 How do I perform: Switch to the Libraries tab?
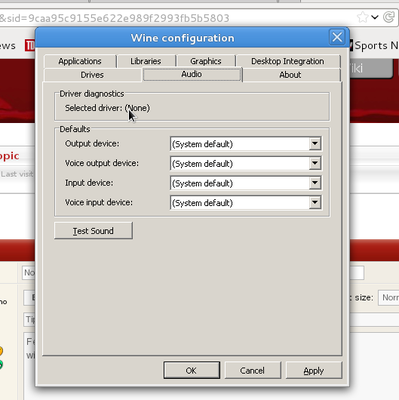[146, 61]
